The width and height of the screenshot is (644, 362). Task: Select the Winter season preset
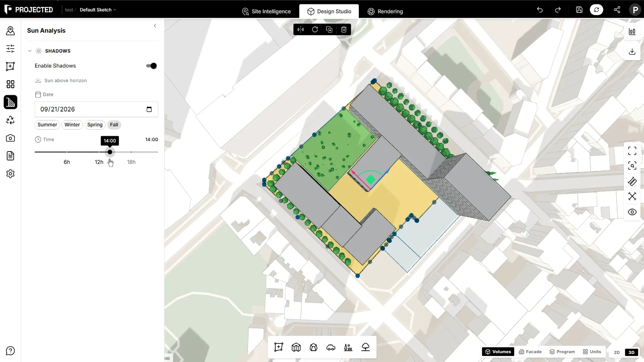point(72,125)
